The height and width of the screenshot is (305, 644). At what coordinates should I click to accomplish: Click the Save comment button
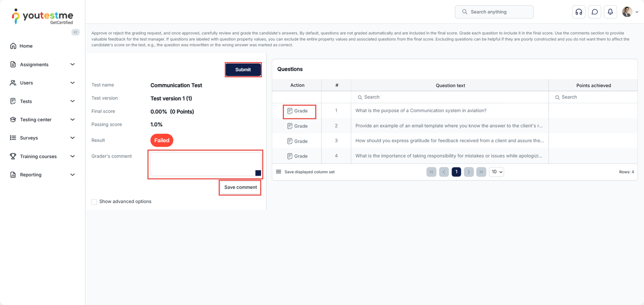click(240, 187)
